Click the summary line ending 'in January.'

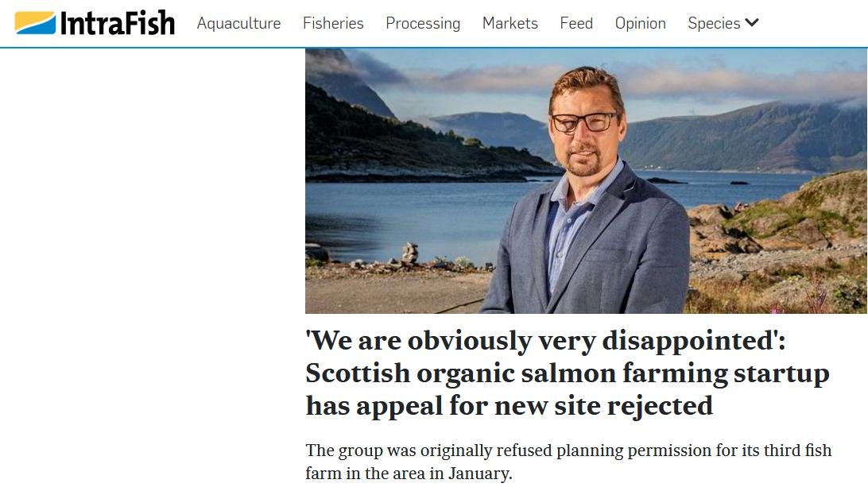[409, 474]
